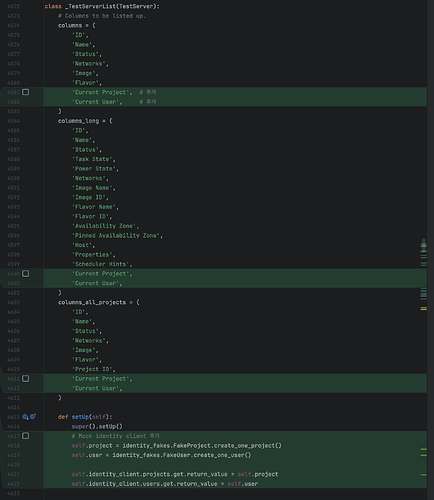Tick the change checkbox at line 4617
This screenshot has width=434, height=500.
tap(26, 436)
